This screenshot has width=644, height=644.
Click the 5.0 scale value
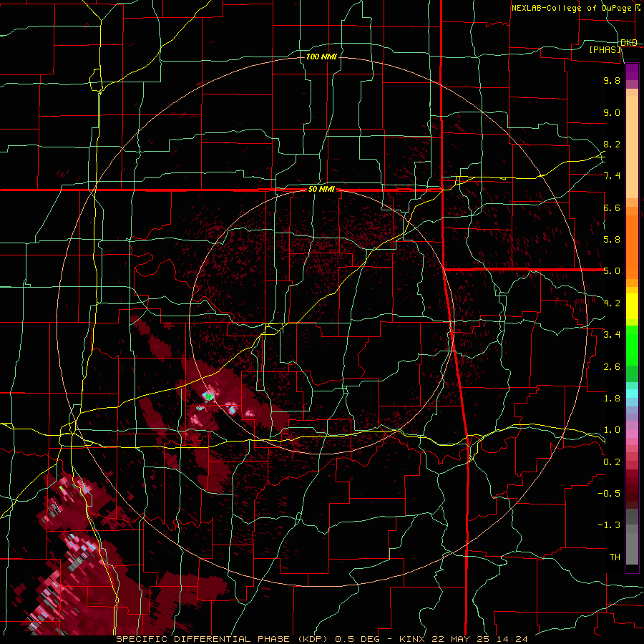(612, 271)
